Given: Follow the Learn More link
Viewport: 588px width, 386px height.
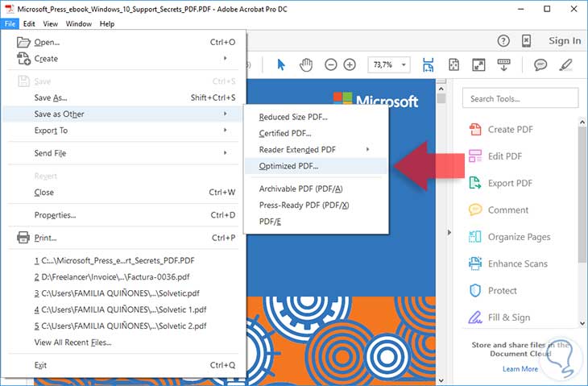Looking at the screenshot, I should coord(520,369).
